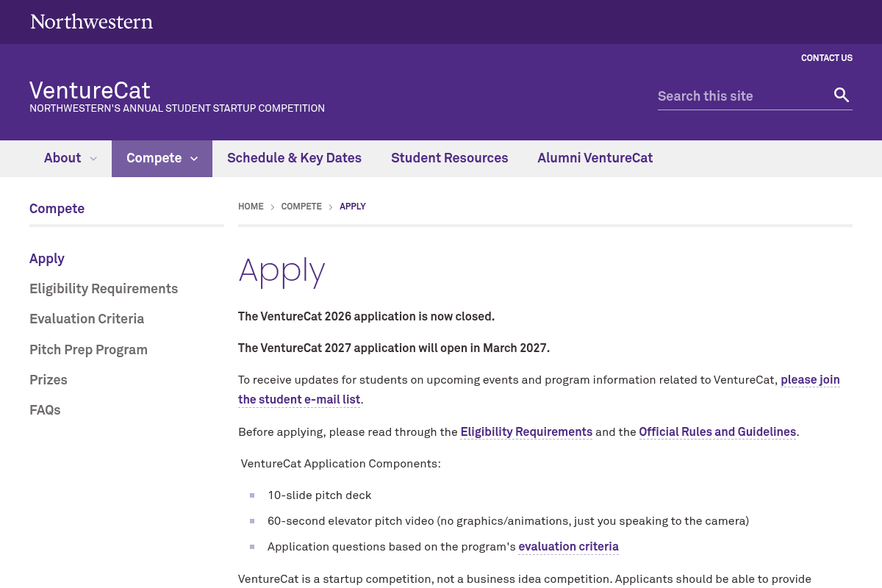This screenshot has height=588, width=882.
Task: Click the '2026 application is now closed' notice
Action: coord(366,317)
